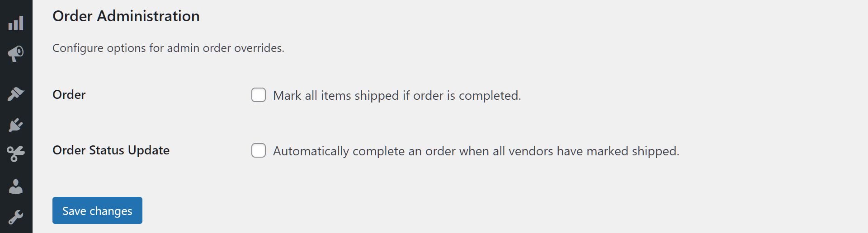868x233 pixels.
Task: Select the Marketing sidebar menu entry
Action: pos(16,54)
